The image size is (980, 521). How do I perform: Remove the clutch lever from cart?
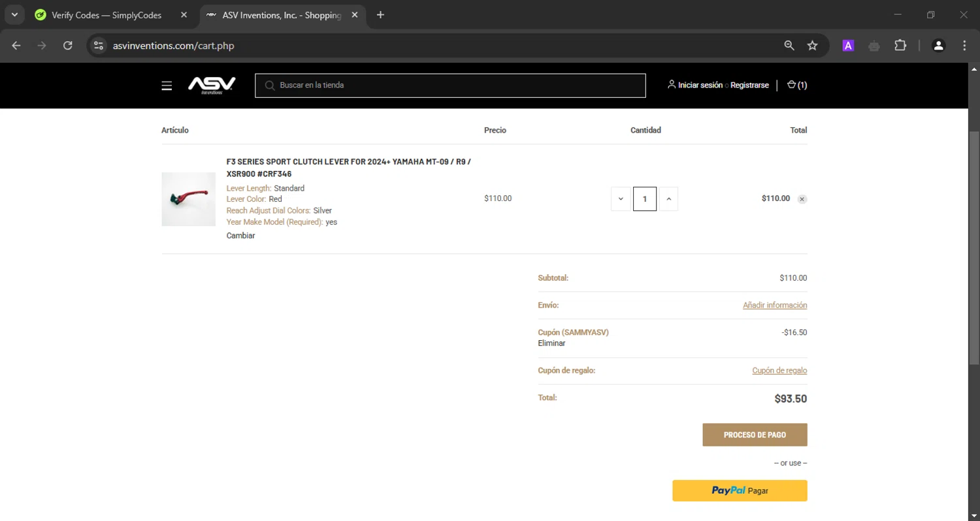[x=802, y=199]
